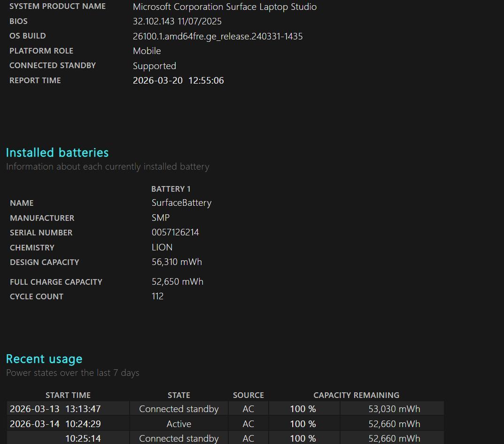Click the subtitle 'Information about each currently installed battery'

click(x=108, y=166)
